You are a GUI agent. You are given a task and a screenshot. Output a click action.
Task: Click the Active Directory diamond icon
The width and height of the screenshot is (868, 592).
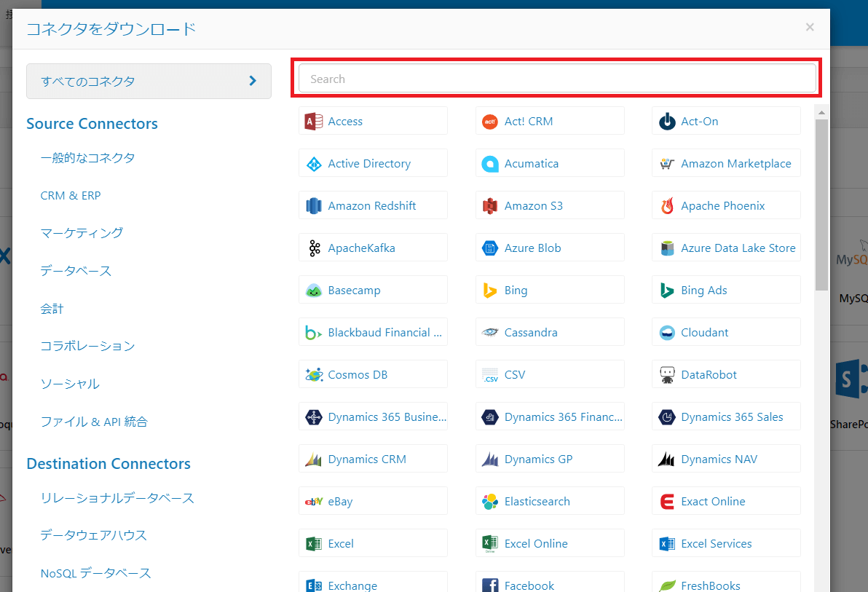[314, 164]
